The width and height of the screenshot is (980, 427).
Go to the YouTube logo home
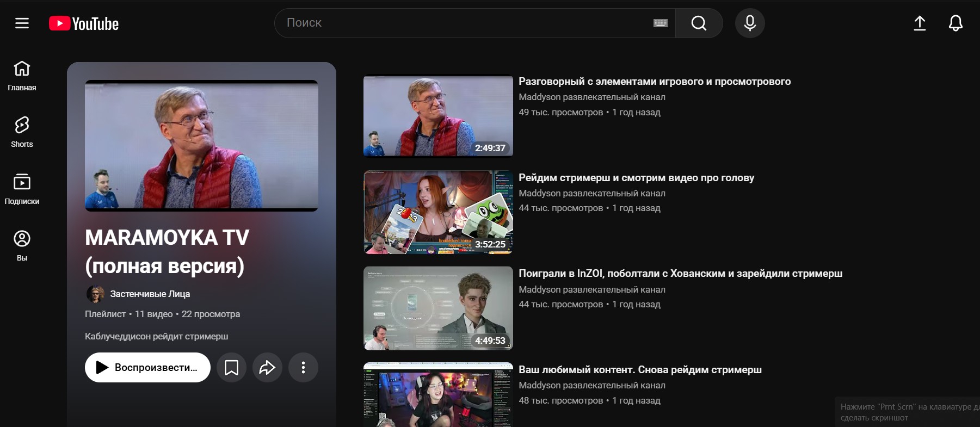tap(84, 23)
